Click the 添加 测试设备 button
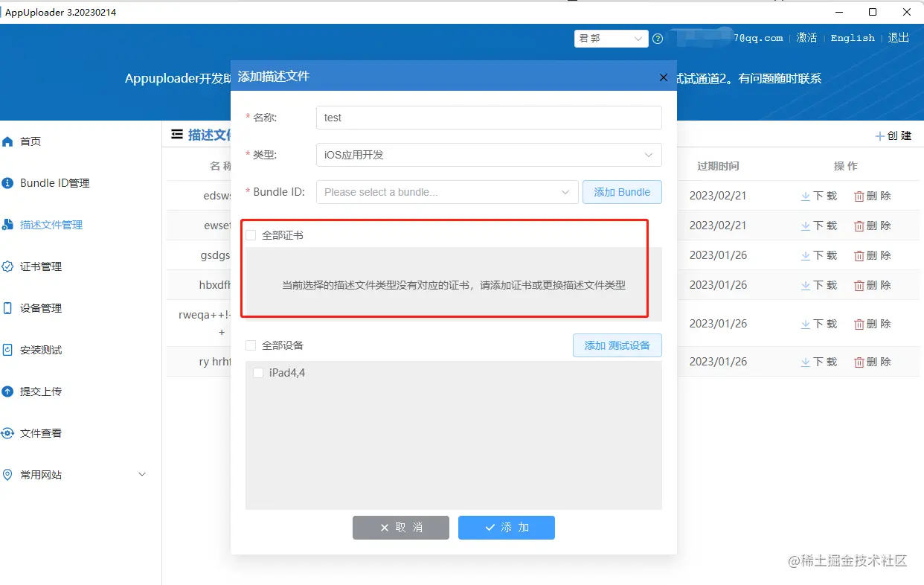The image size is (924, 585). [x=617, y=345]
